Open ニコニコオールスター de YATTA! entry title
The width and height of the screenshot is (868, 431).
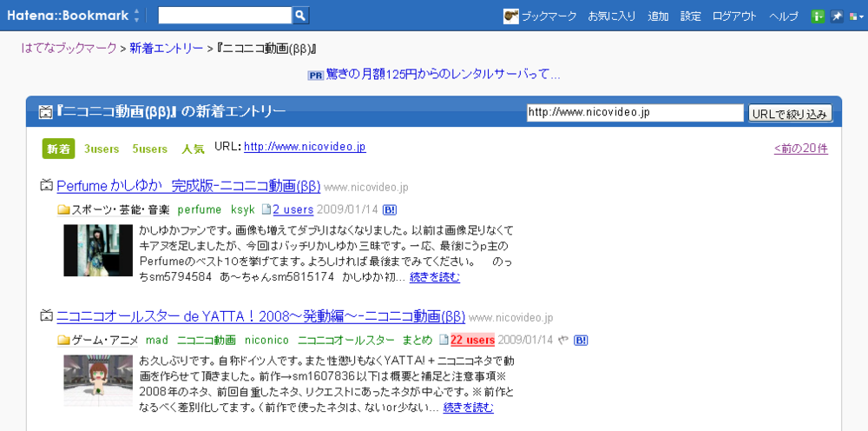[x=260, y=317]
